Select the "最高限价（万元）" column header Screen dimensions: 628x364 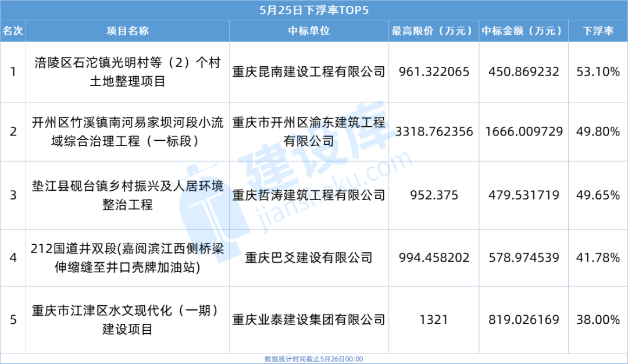pos(433,31)
